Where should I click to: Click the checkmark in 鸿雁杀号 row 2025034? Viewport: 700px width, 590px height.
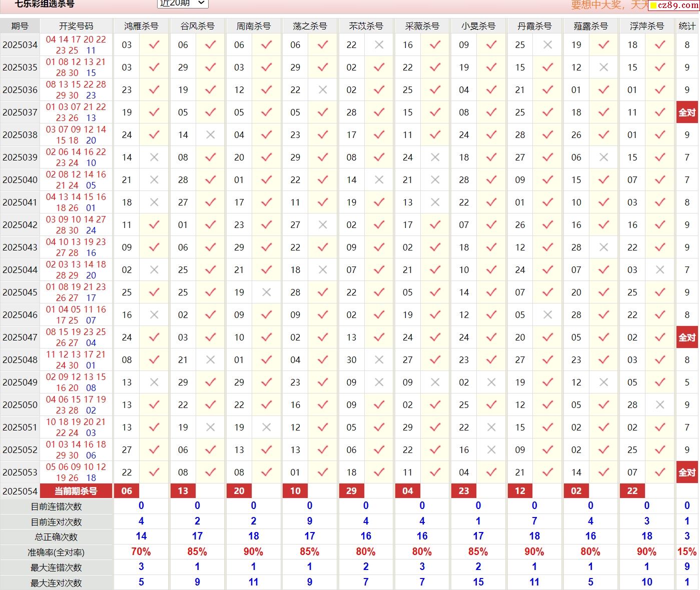click(154, 45)
